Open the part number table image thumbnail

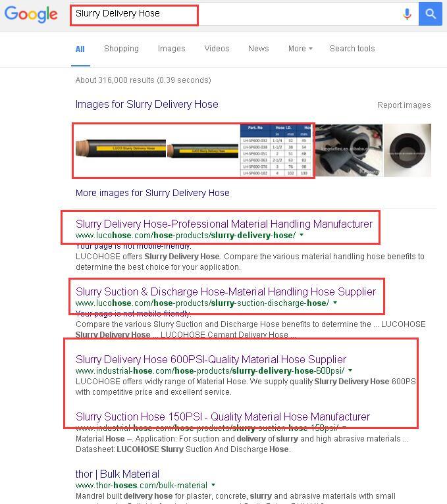tap(277, 151)
